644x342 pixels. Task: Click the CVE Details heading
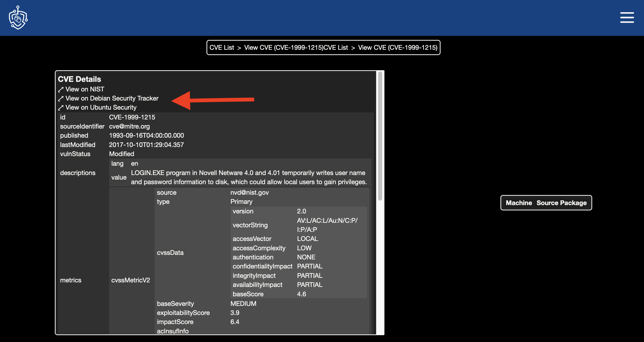coord(79,79)
